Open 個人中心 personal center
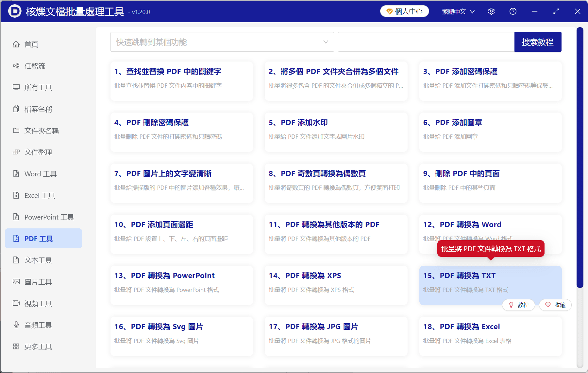This screenshot has height=373, width=588. click(404, 11)
